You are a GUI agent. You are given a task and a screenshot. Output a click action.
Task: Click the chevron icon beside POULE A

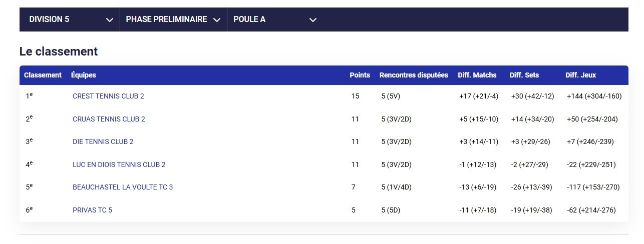313,20
